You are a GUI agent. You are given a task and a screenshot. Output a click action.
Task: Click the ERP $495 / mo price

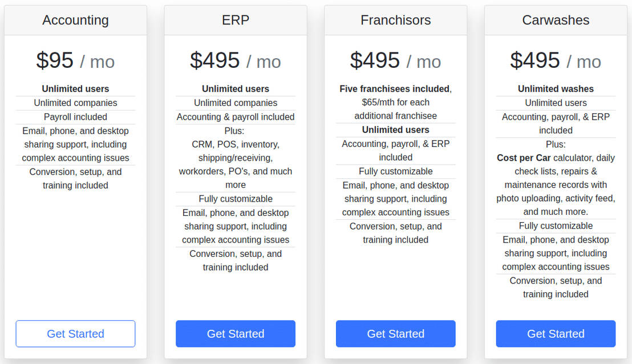[235, 60]
